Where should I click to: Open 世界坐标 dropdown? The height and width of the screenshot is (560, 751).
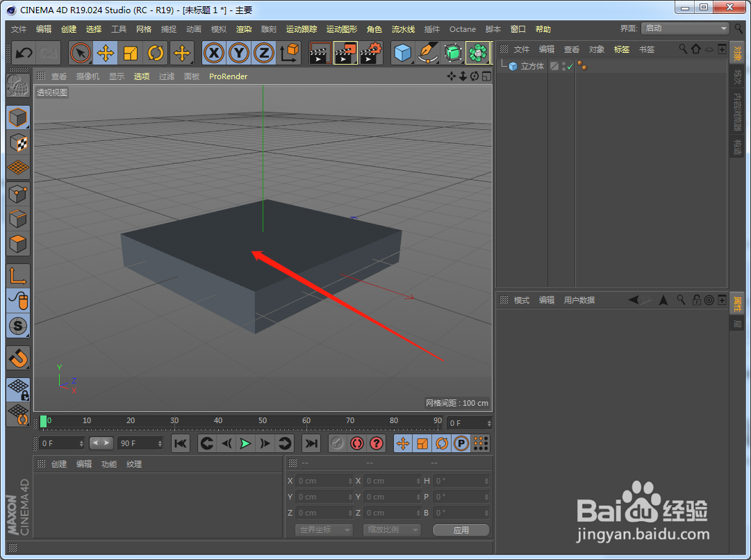(x=324, y=530)
